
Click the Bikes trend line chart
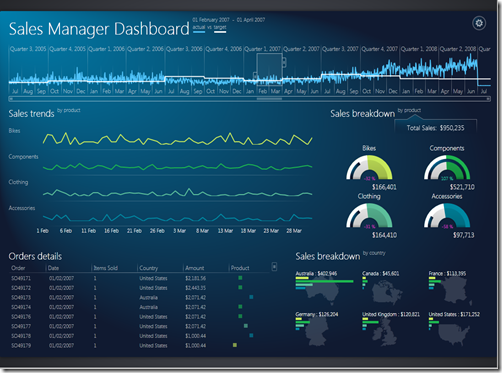tap(178, 139)
